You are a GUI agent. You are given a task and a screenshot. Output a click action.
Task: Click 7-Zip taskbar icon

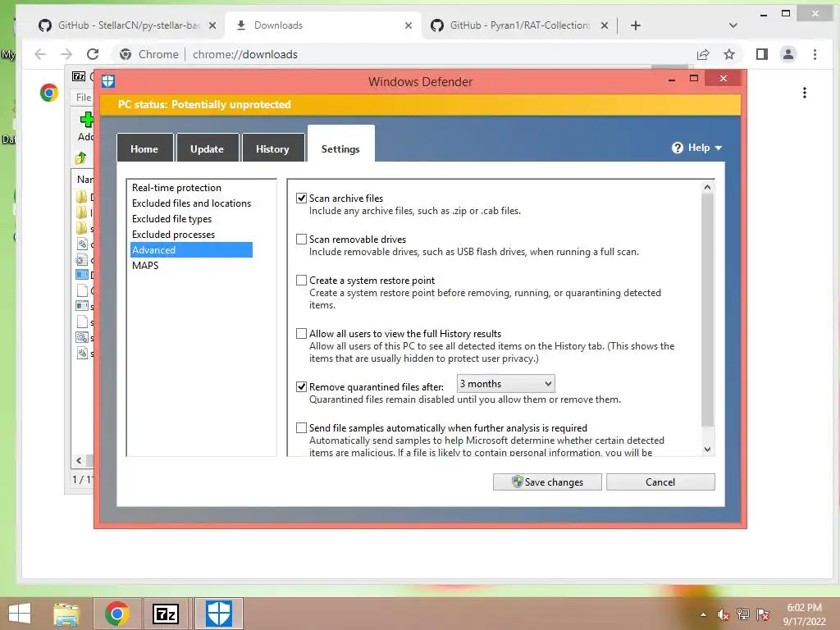point(166,614)
